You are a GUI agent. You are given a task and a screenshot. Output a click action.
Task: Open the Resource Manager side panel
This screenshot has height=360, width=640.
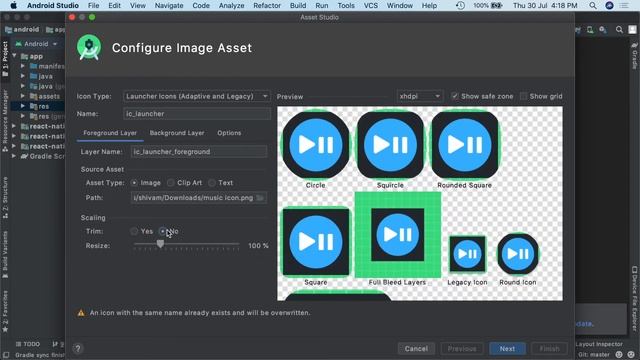(x=5, y=121)
